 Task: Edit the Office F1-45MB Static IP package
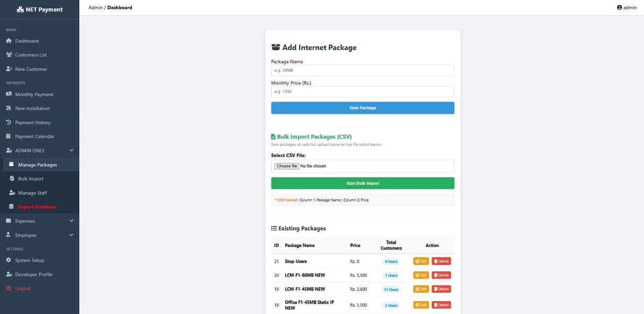tap(421, 305)
